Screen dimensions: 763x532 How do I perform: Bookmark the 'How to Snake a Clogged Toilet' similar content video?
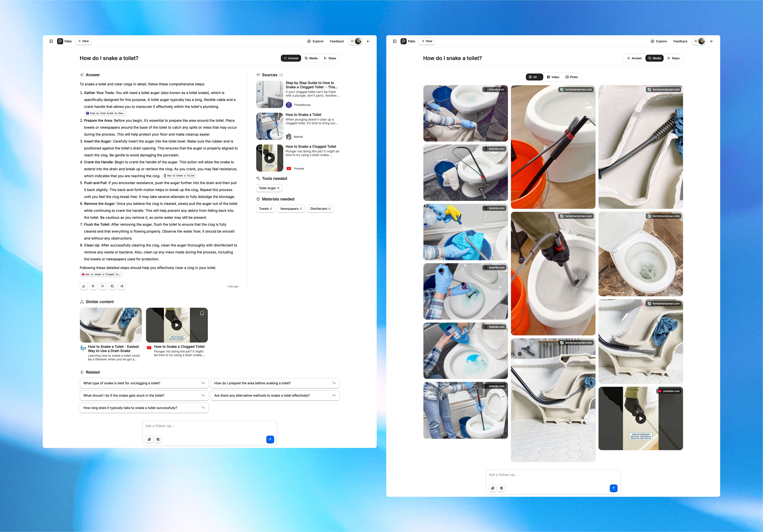[x=202, y=313]
